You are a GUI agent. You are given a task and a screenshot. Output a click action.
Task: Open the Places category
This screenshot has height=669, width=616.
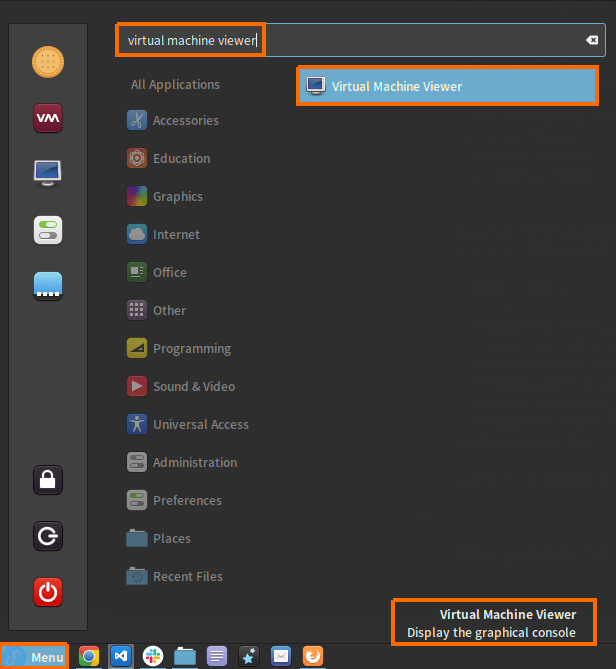tap(158, 538)
